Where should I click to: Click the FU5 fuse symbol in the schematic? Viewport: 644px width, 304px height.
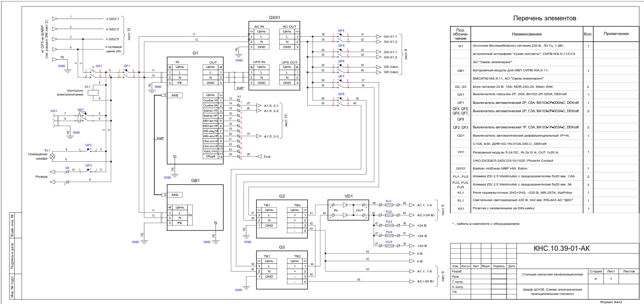pos(389,246)
